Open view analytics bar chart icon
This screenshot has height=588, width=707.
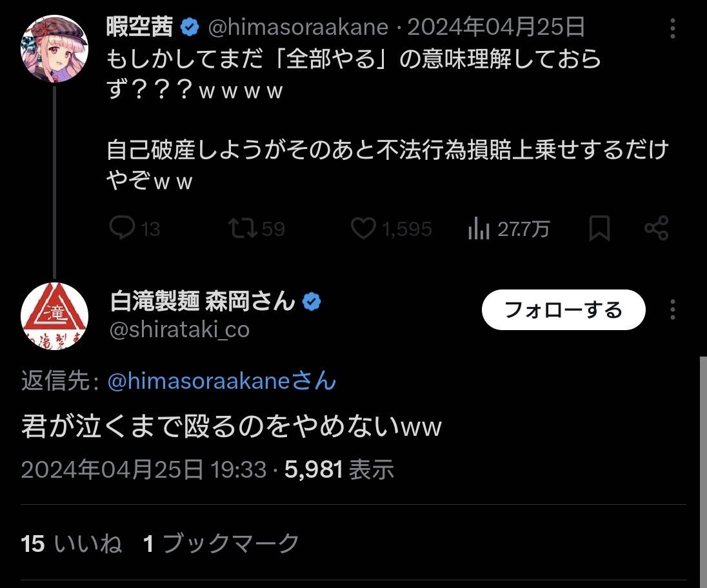[479, 229]
